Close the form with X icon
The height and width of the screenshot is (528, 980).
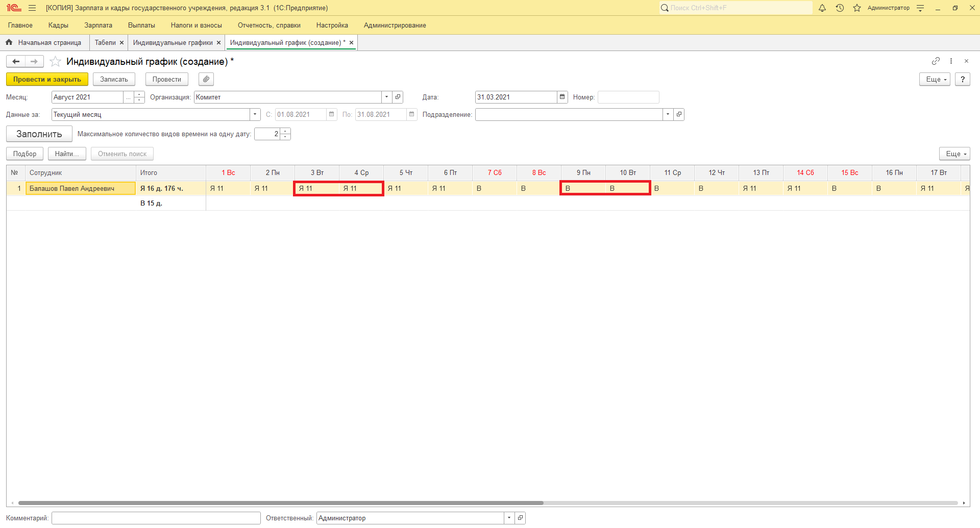click(x=966, y=61)
